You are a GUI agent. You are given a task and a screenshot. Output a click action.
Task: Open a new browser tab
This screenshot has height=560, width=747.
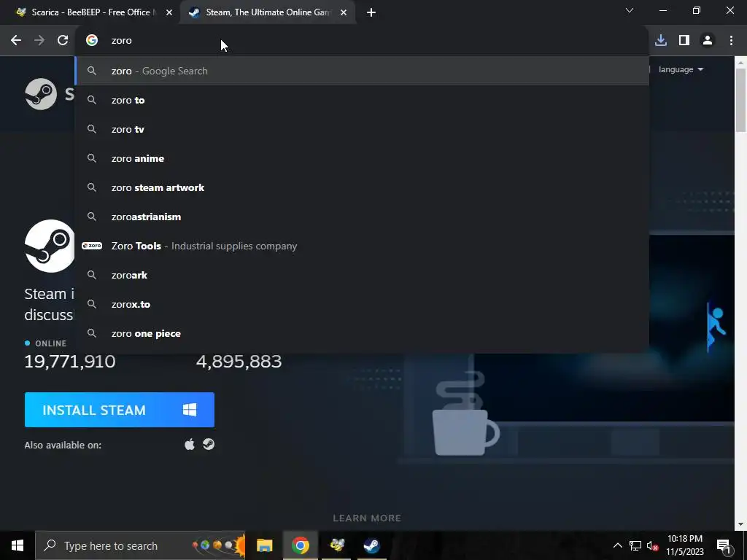pos(371,13)
